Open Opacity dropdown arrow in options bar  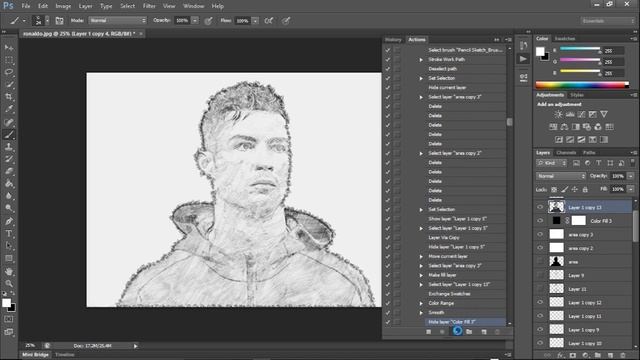(195, 20)
